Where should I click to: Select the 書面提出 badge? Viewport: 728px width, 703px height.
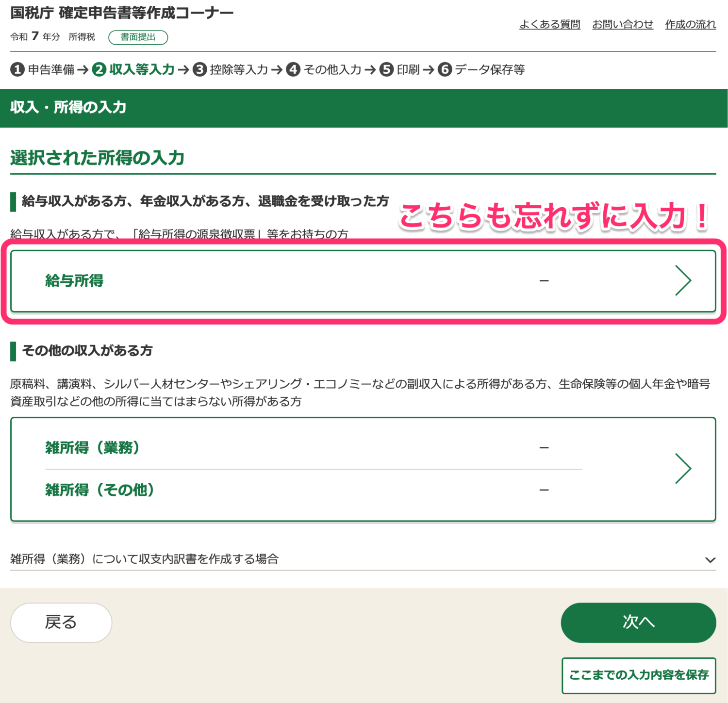pyautogui.click(x=138, y=37)
